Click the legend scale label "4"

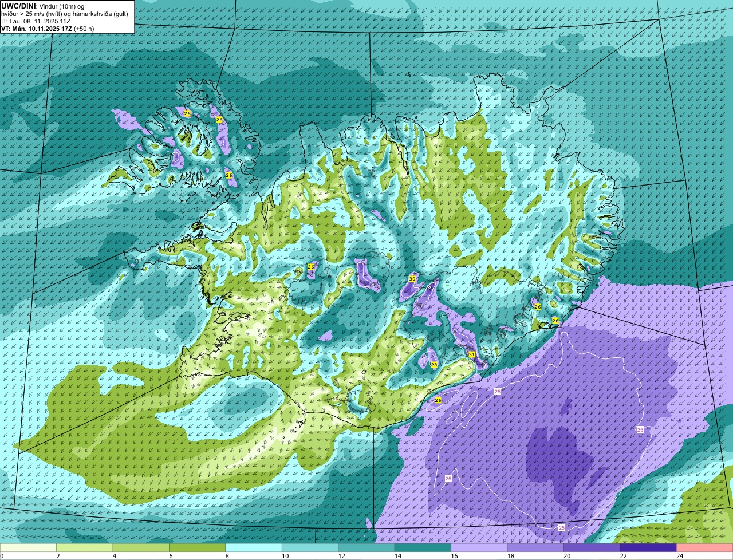113,556
